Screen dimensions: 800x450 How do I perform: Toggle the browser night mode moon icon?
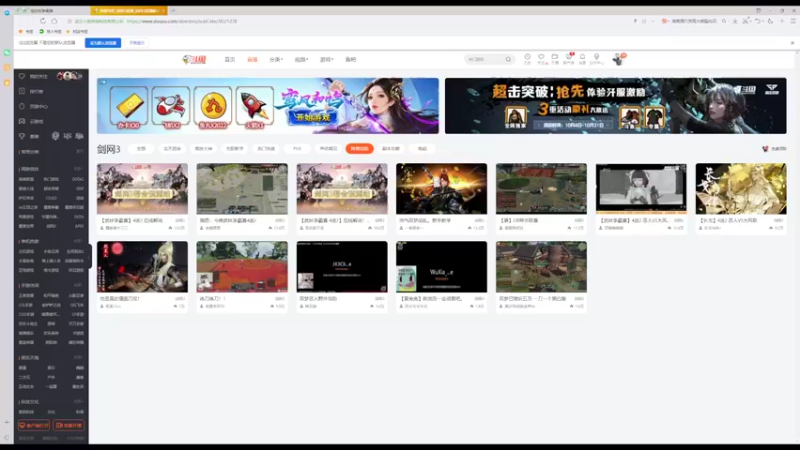pos(770,21)
